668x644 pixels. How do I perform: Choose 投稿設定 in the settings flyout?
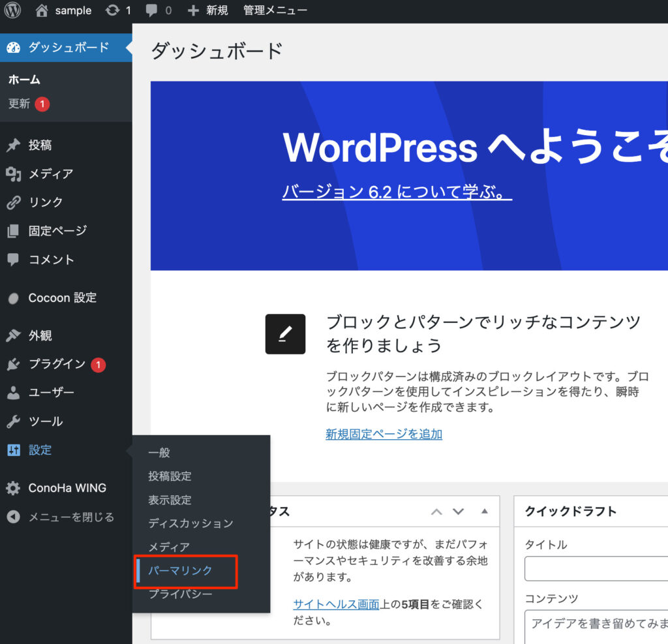tap(170, 476)
